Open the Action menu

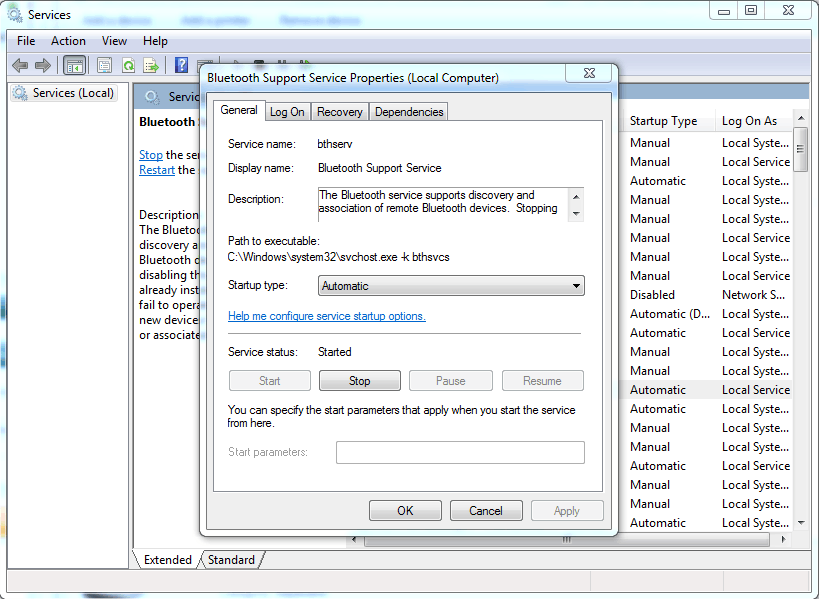[68, 41]
